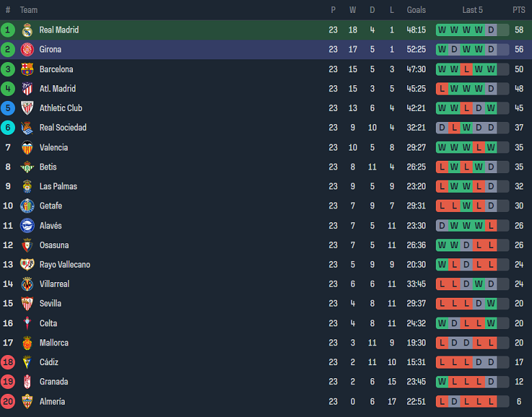Click the Athletic Club crest
Image resolution: width=532 pixels, height=417 pixels.
click(x=27, y=108)
